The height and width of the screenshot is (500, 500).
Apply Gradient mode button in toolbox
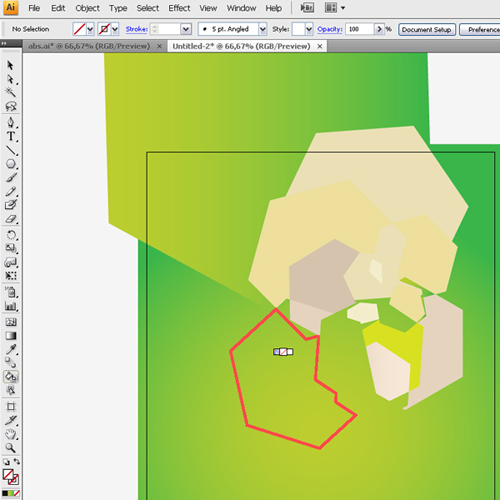[11, 493]
